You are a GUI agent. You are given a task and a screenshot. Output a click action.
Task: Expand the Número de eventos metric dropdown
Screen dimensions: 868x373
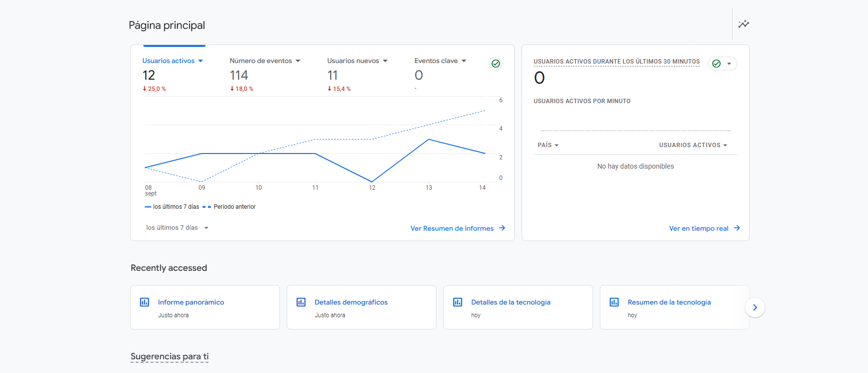click(x=298, y=61)
